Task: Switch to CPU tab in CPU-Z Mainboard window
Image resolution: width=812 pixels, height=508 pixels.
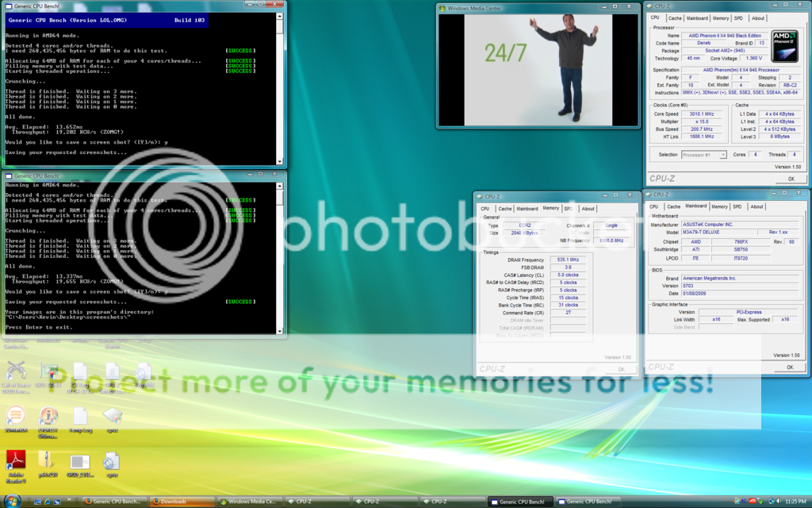Action: (654, 206)
